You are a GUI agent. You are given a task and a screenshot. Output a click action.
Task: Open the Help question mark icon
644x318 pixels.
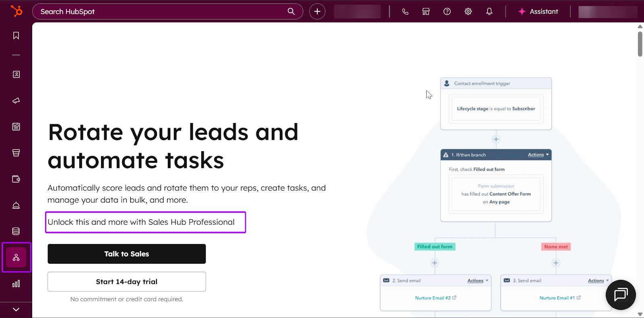447,12
